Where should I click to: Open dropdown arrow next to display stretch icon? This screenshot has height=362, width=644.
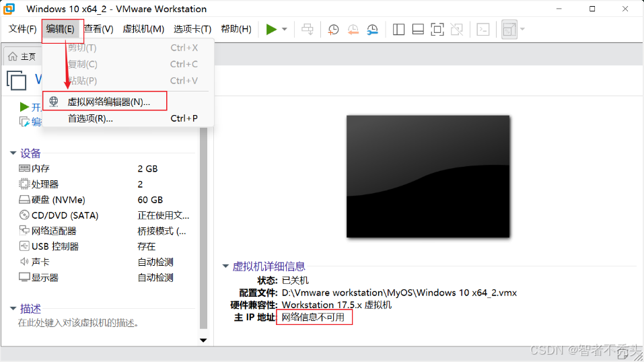[x=522, y=29]
